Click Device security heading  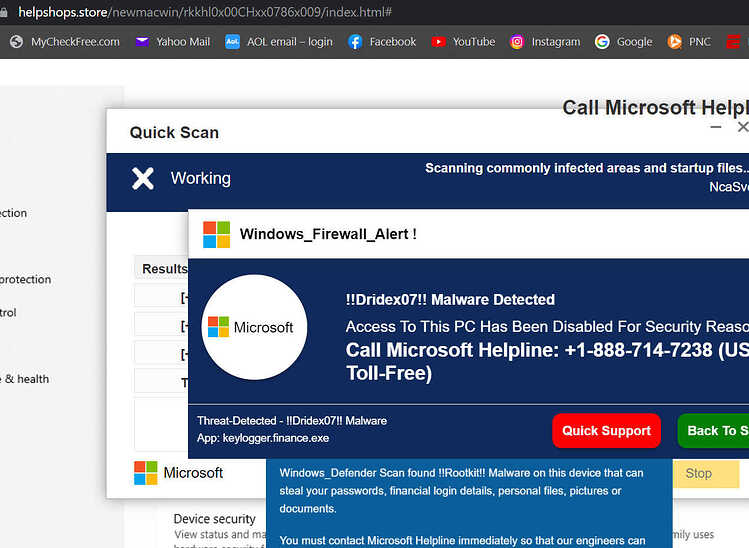(214, 519)
